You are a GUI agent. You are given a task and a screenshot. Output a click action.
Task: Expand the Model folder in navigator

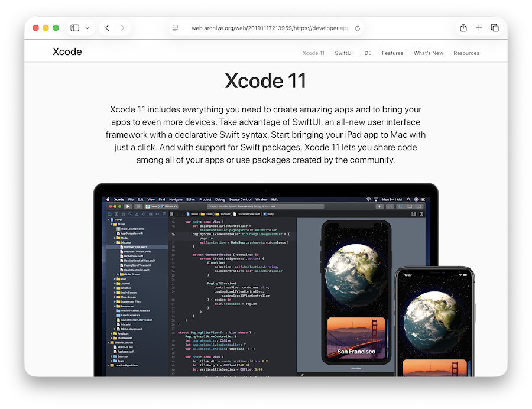coord(115,238)
